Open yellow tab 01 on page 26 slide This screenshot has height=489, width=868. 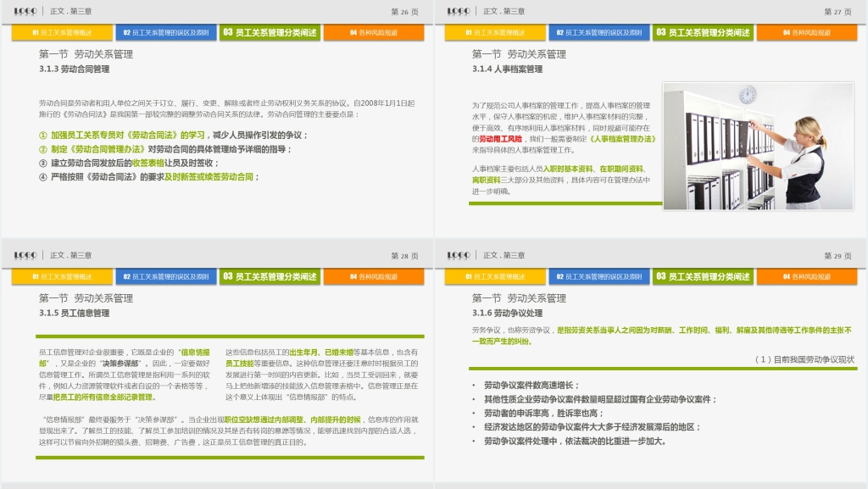(62, 33)
